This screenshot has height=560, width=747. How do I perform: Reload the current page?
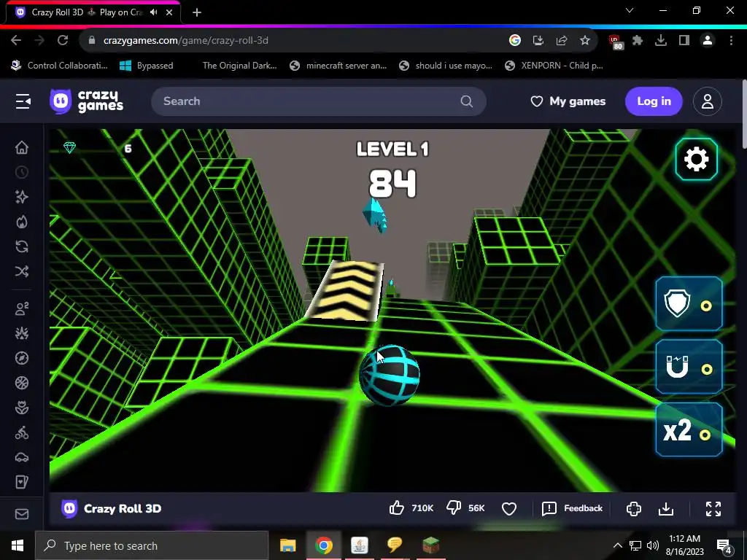(x=63, y=41)
